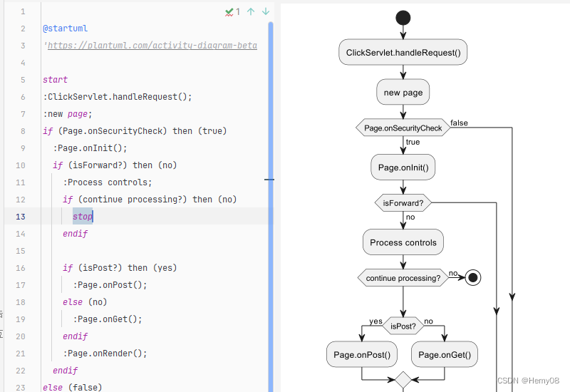Click ':Page.onGet();' code line

tap(108, 319)
